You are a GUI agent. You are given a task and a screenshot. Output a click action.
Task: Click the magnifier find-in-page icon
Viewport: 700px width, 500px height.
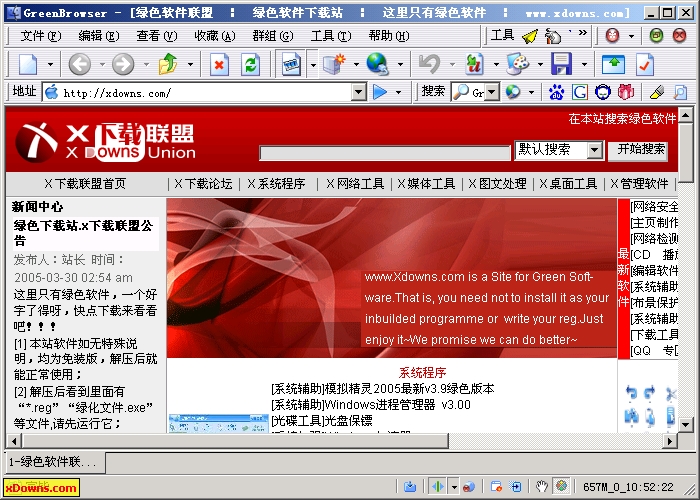pyautogui.click(x=680, y=92)
